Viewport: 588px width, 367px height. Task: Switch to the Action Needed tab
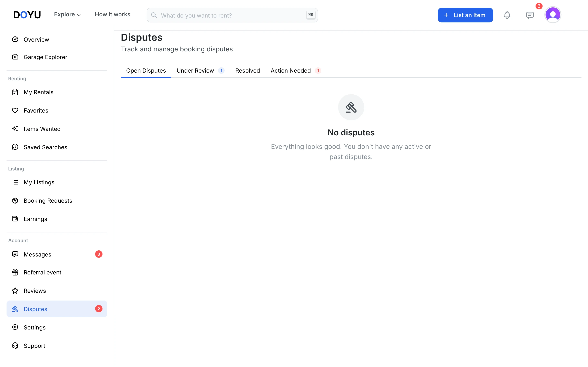click(296, 71)
